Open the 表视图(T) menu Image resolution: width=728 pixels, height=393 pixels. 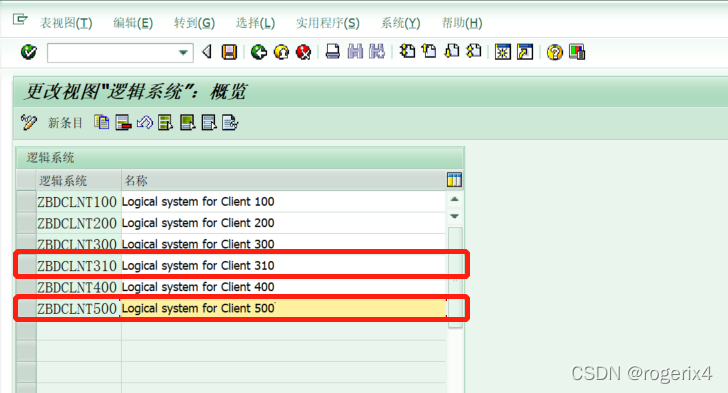point(66,23)
